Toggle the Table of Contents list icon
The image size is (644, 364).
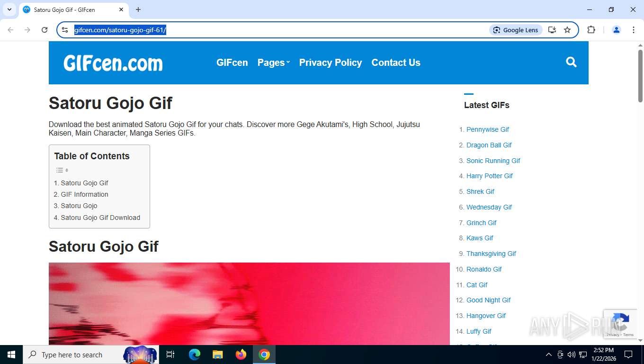(62, 170)
